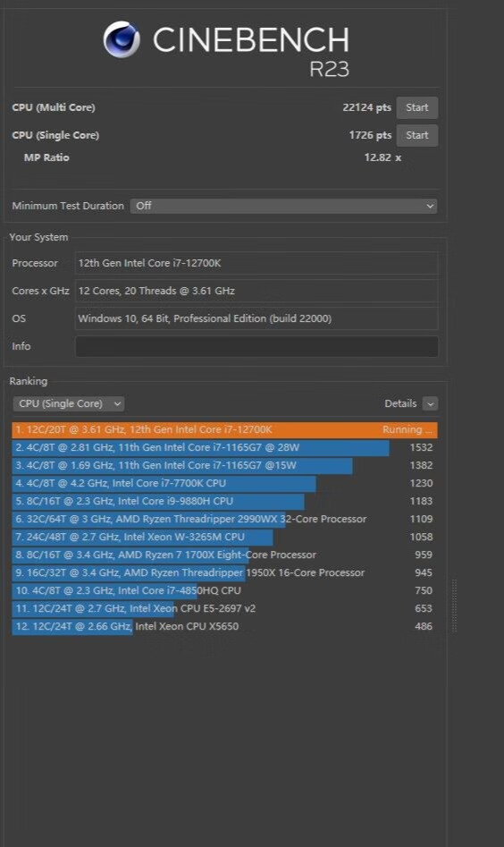Select ranking row AMD Ryzen 7 1700X
Screen dimensions: 504x847
[x=224, y=555]
